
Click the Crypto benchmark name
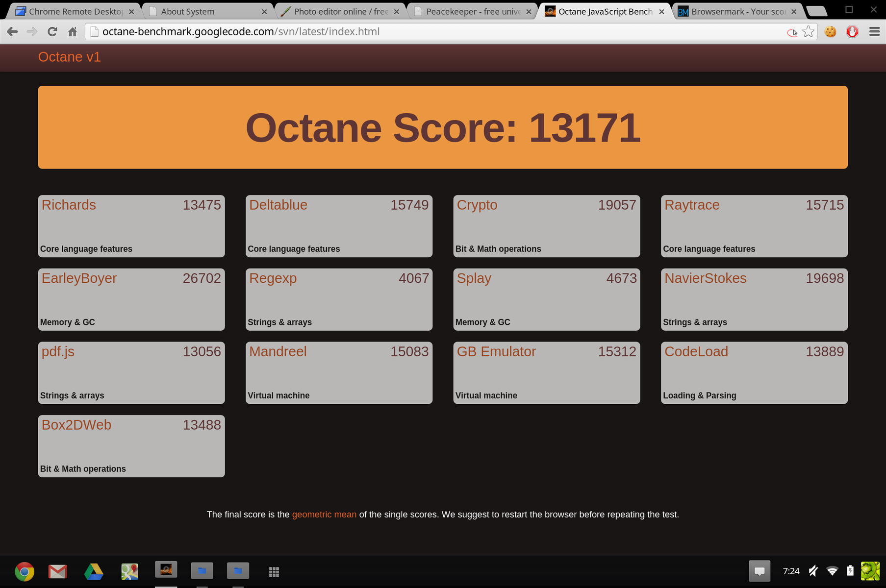click(x=477, y=205)
